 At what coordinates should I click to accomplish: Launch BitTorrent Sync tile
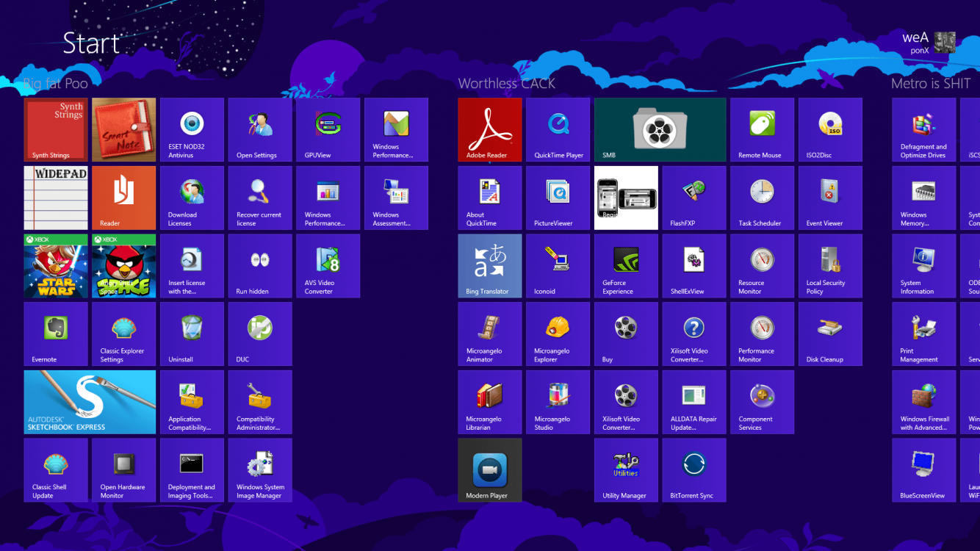click(693, 470)
